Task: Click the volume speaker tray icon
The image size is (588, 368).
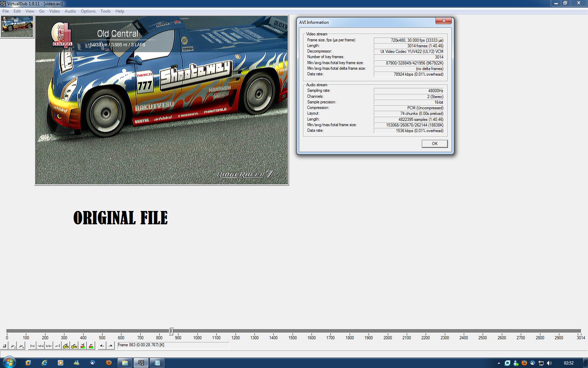Action: [x=549, y=363]
